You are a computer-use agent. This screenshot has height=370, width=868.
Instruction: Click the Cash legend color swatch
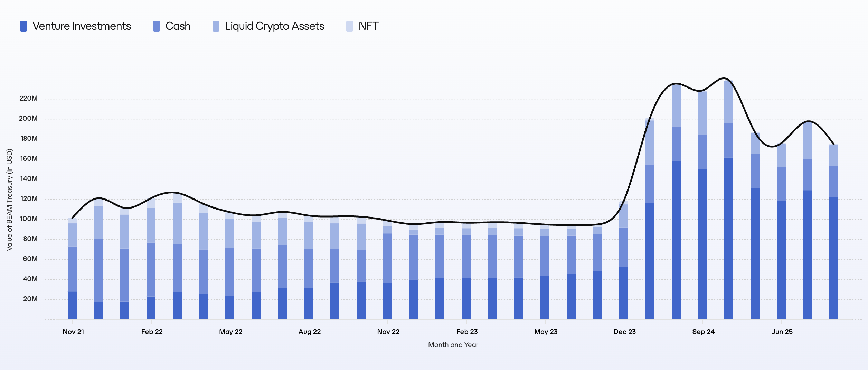tap(157, 26)
